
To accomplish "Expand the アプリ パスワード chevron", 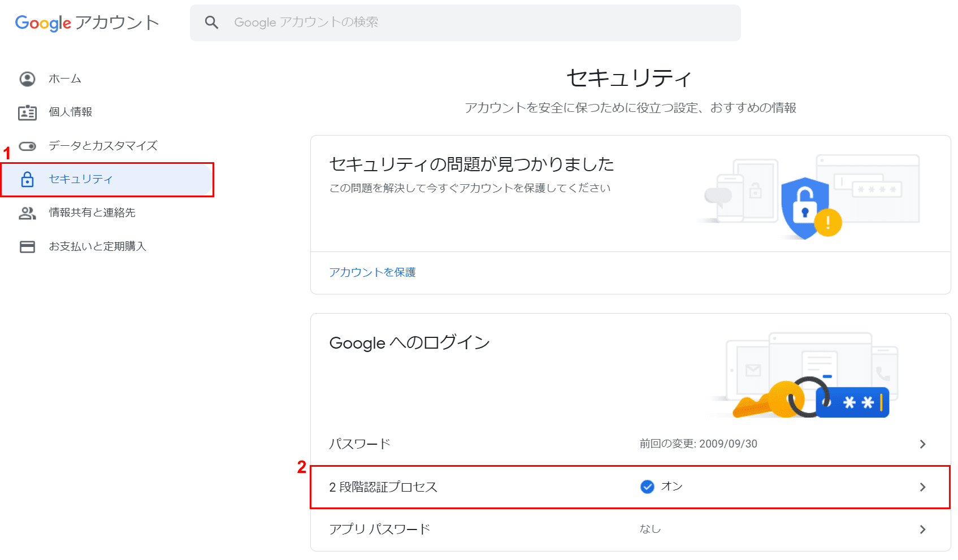I will [922, 529].
